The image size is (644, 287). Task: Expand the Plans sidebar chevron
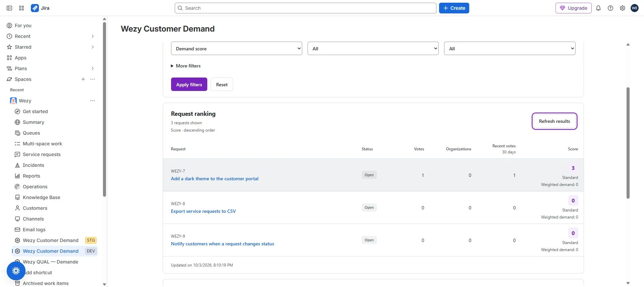93,68
